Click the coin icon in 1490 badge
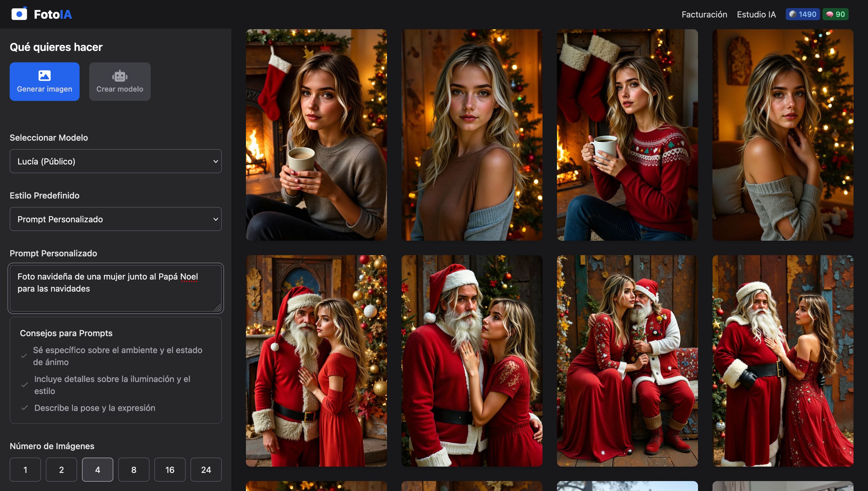Viewport: 868px width, 491px height. (793, 14)
